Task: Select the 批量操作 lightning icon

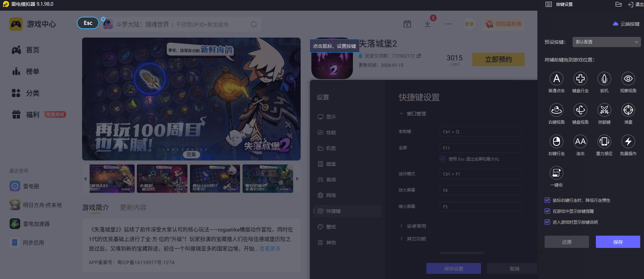Action: (x=628, y=141)
